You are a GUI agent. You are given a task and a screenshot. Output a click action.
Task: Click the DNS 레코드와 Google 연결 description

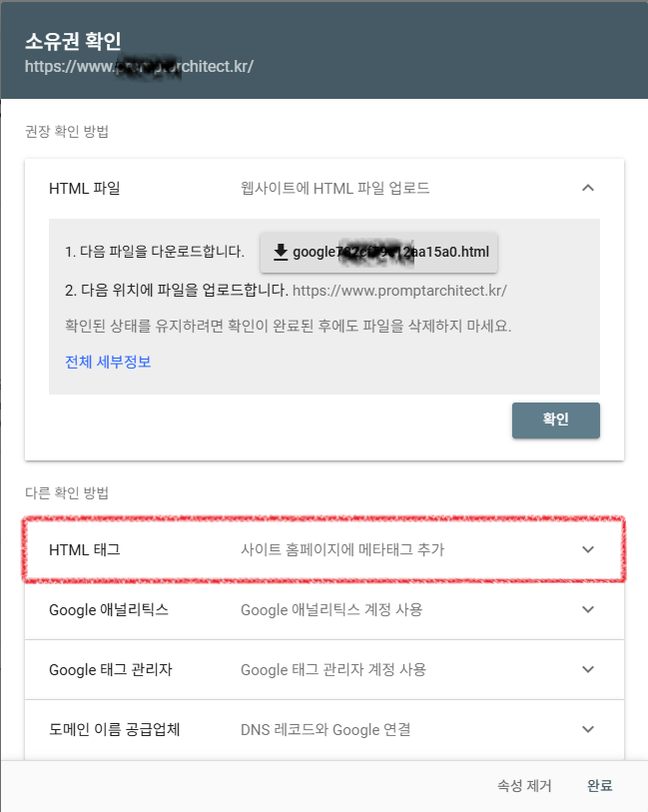coord(326,730)
